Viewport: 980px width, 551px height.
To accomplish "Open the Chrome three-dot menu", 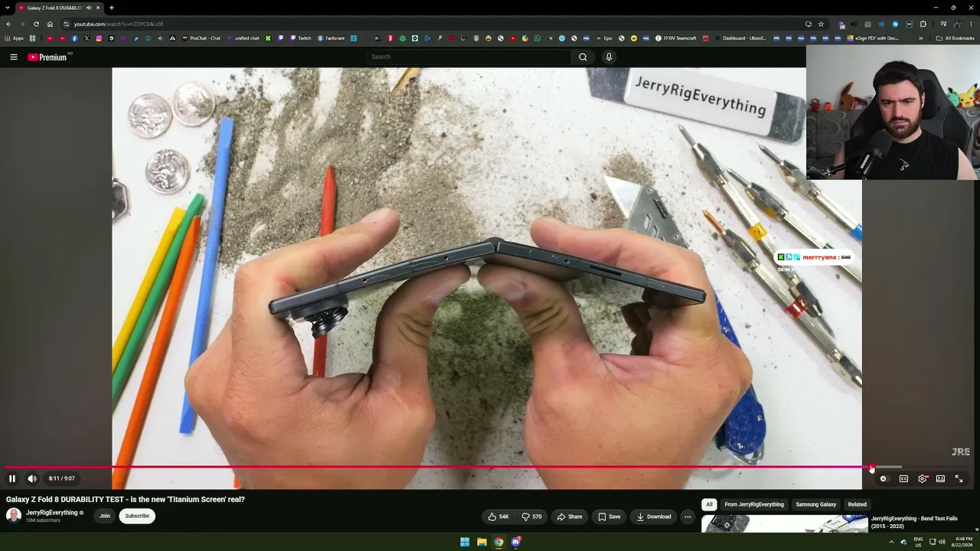I will click(x=970, y=24).
